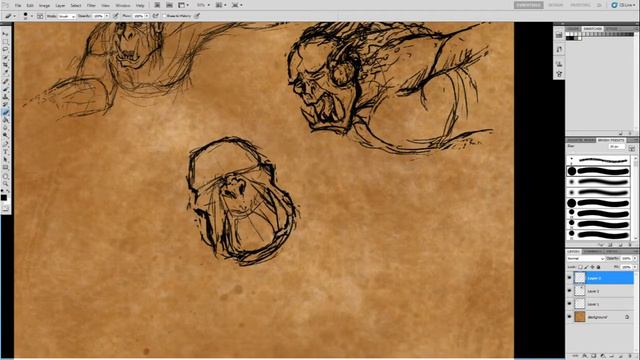The width and height of the screenshot is (640, 360).
Task: Hide Layer 3 visibility eye
Action: (569, 278)
